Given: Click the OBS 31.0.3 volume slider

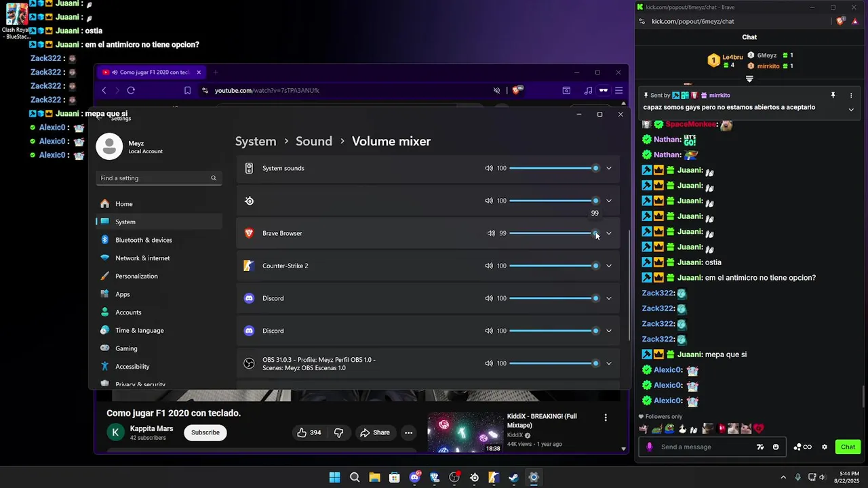Looking at the screenshot, I should [554, 363].
